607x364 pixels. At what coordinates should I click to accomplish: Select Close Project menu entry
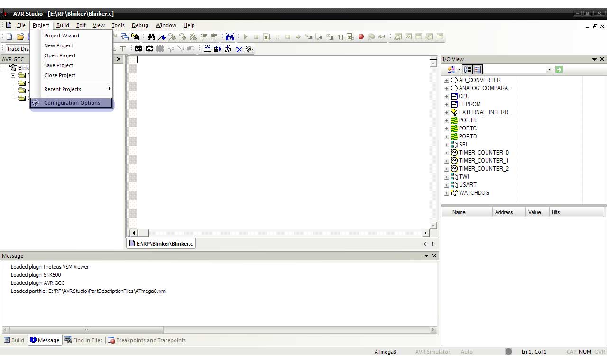click(72, 75)
